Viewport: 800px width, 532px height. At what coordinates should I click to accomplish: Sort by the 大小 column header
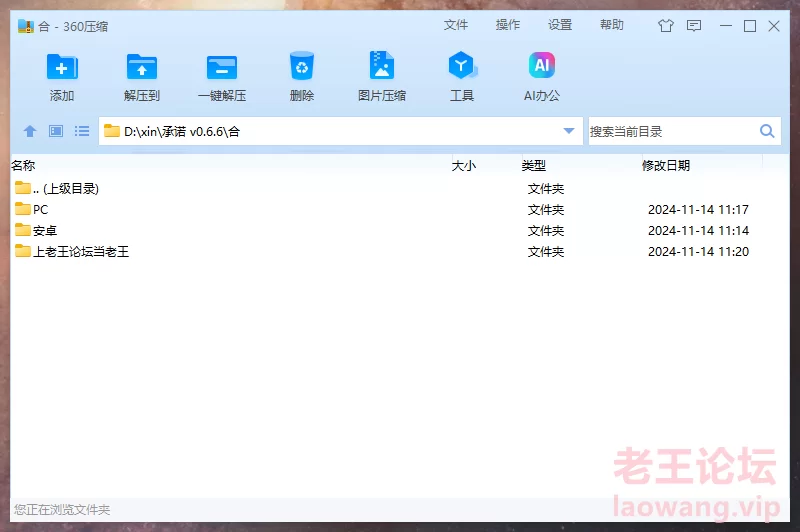(464, 165)
